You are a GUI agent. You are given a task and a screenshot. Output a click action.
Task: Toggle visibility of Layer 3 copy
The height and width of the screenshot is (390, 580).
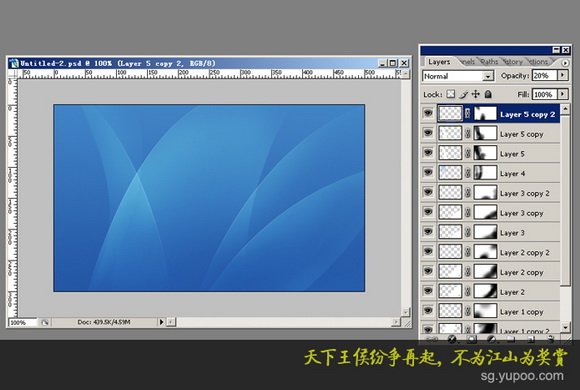click(x=428, y=212)
